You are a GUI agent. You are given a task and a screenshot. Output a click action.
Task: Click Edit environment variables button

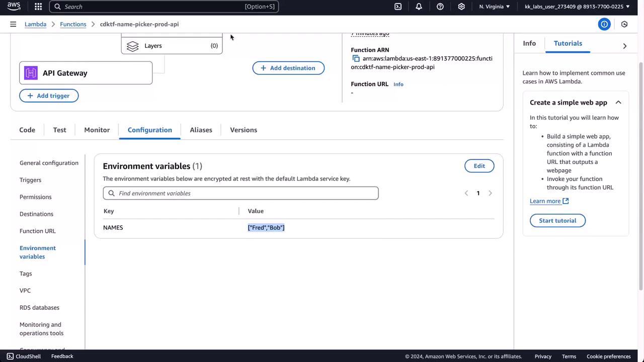479,166
